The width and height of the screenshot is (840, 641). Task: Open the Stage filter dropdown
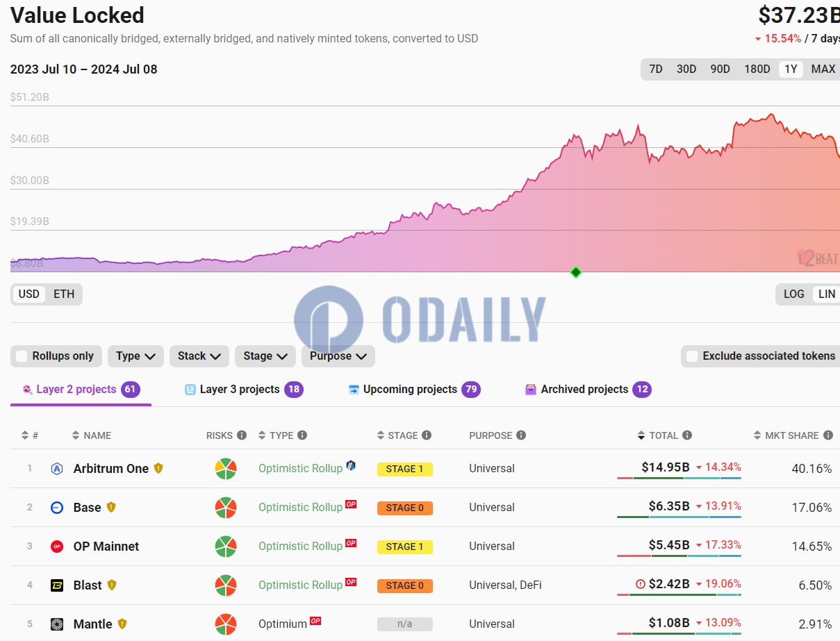click(x=265, y=356)
